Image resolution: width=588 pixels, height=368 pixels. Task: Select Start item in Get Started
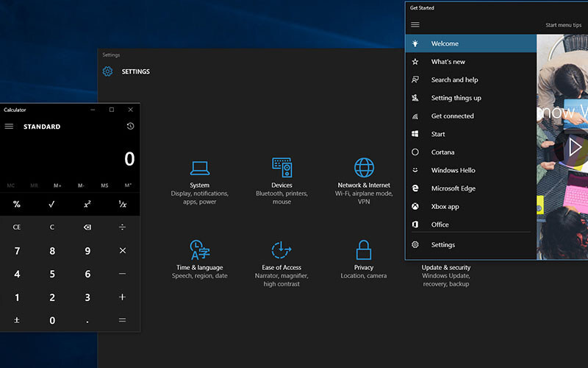471,134
